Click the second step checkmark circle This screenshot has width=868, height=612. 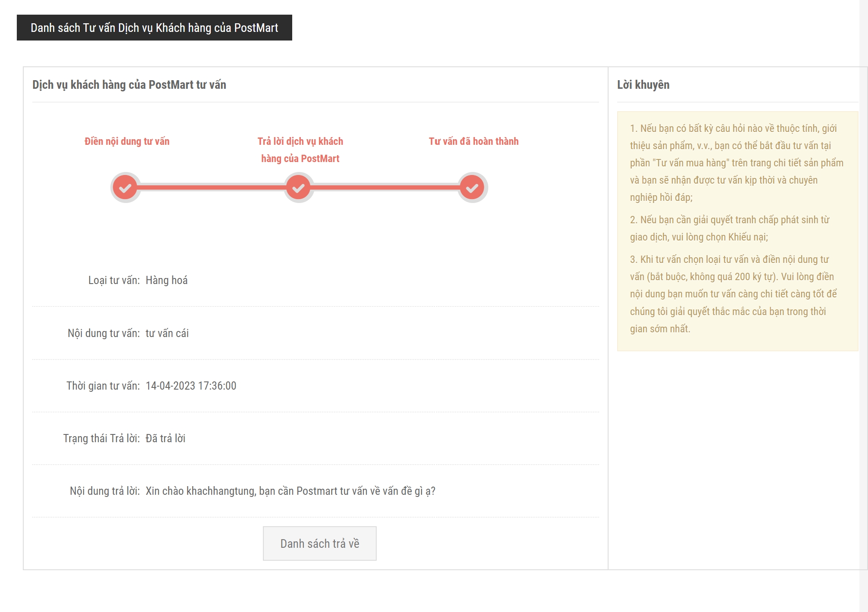point(299,187)
